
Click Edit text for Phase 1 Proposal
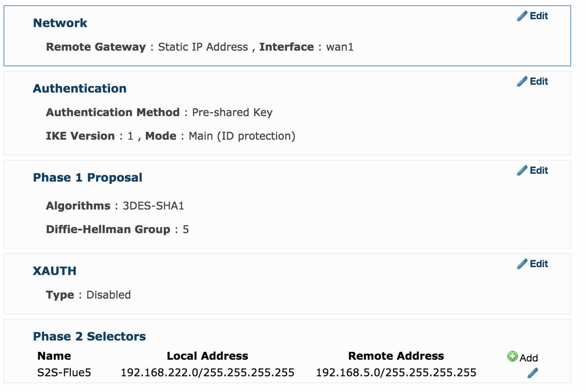coord(539,171)
